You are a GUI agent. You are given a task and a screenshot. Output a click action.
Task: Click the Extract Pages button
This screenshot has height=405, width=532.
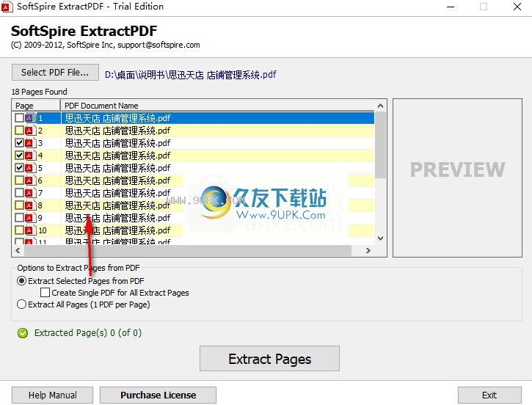(x=269, y=359)
